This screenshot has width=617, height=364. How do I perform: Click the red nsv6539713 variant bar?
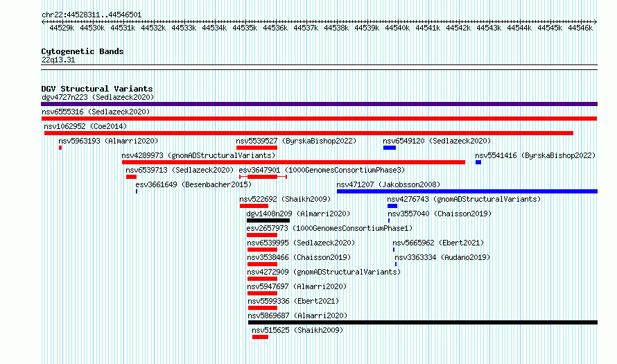tap(131, 177)
